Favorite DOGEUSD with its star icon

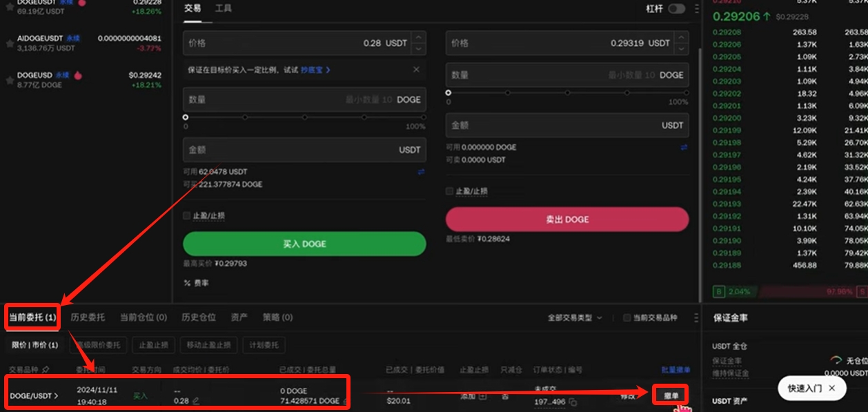coord(10,80)
